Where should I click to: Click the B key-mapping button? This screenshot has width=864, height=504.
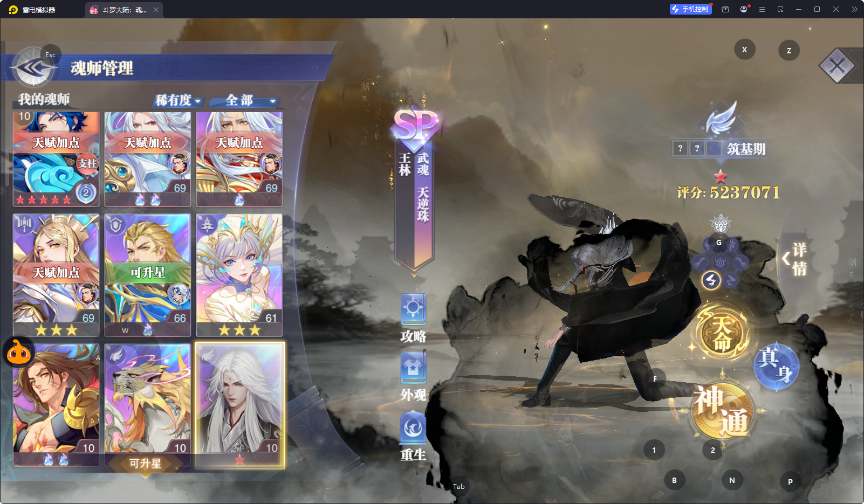click(674, 480)
